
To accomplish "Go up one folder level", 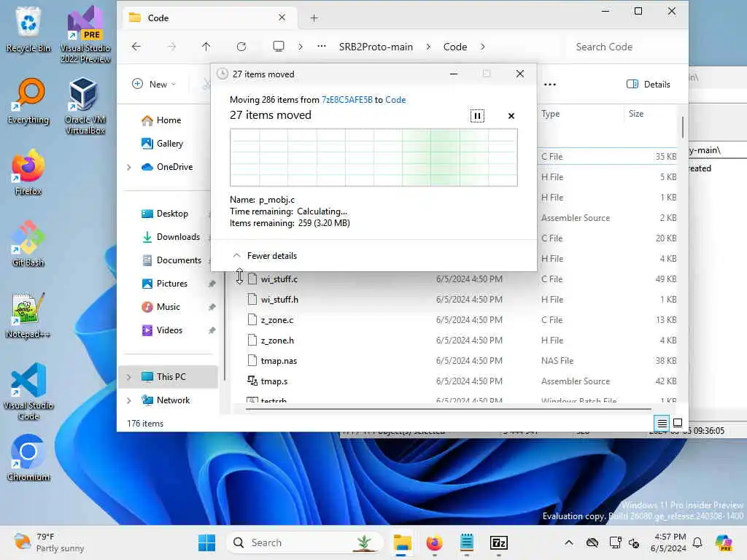I will (x=206, y=47).
